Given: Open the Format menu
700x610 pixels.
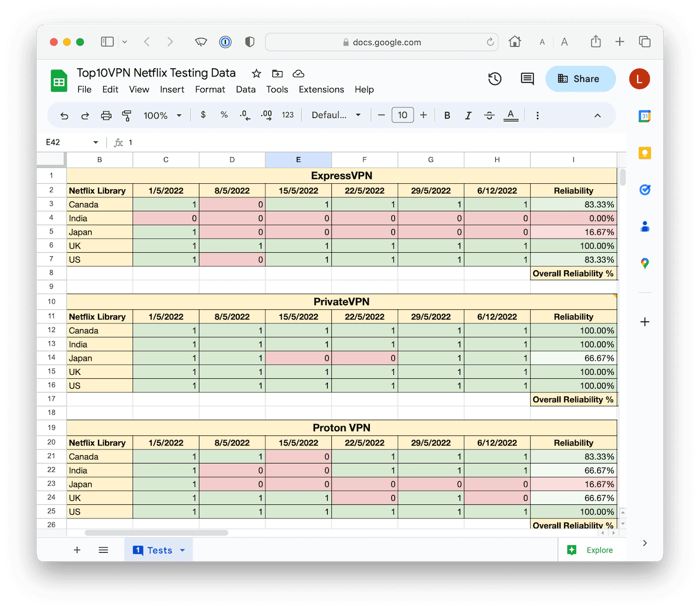Looking at the screenshot, I should [x=210, y=89].
